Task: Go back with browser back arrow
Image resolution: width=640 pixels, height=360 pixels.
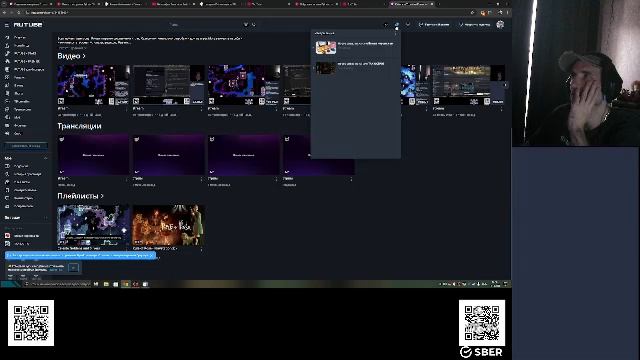Action: 4,13
